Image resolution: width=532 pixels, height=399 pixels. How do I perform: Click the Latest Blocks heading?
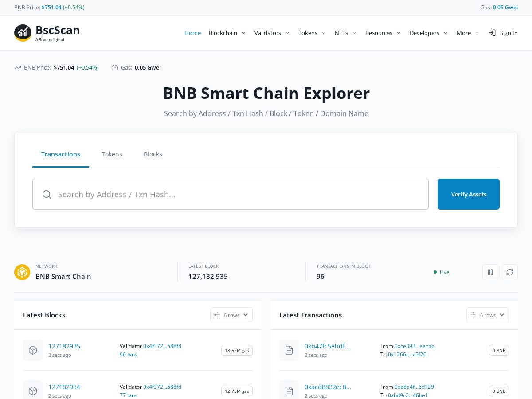(x=44, y=315)
